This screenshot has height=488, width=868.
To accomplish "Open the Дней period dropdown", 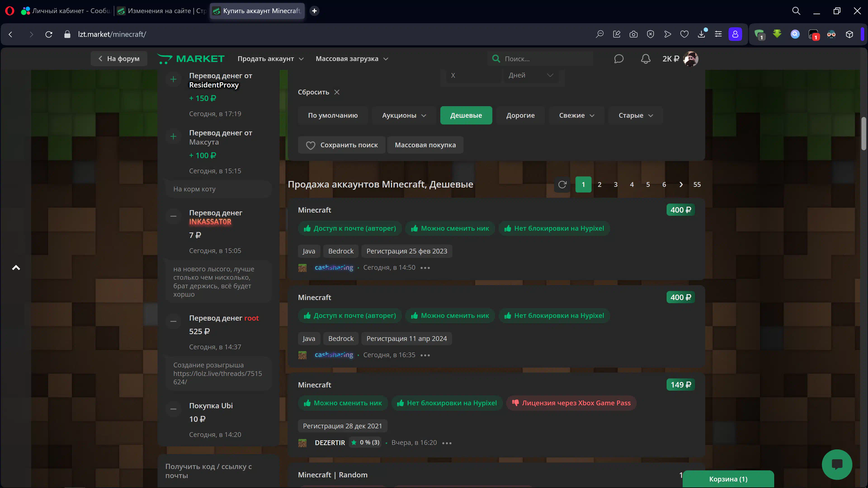I will (x=531, y=75).
